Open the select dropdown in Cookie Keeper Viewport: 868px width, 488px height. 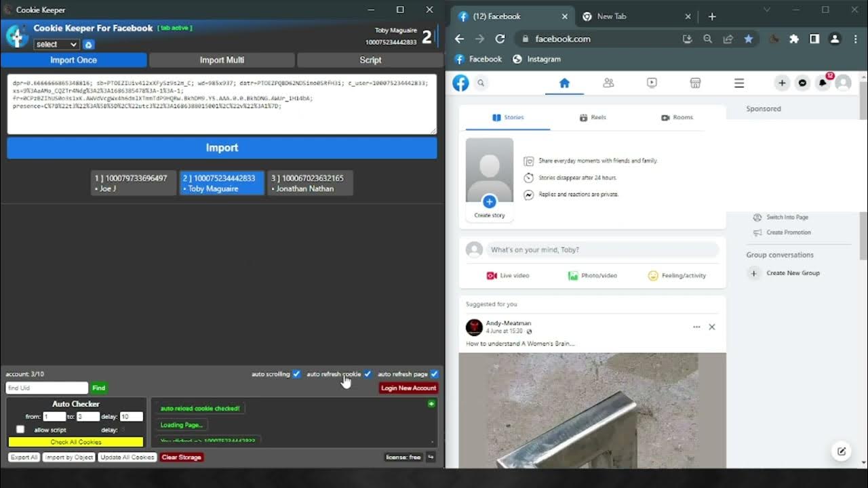[57, 45]
